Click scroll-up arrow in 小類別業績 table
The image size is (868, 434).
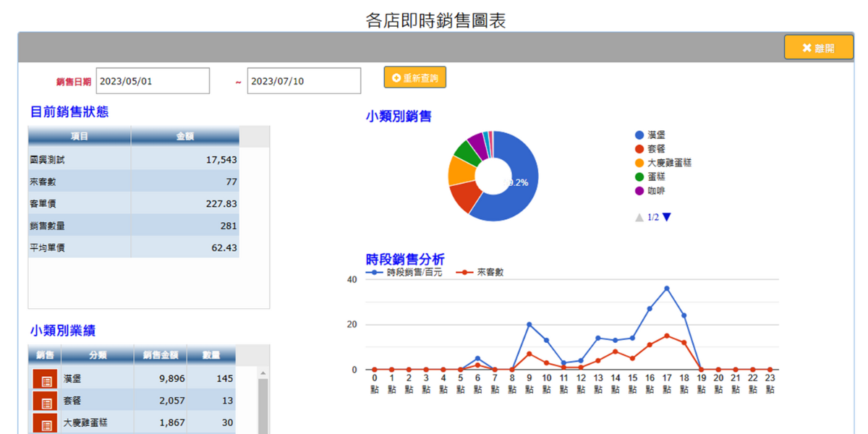[263, 373]
